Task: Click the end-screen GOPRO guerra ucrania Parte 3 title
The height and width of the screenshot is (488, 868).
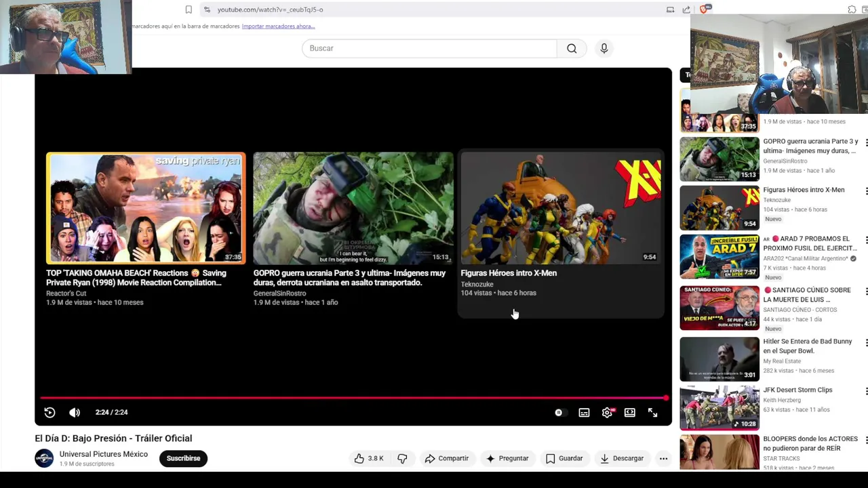Action: [349, 278]
